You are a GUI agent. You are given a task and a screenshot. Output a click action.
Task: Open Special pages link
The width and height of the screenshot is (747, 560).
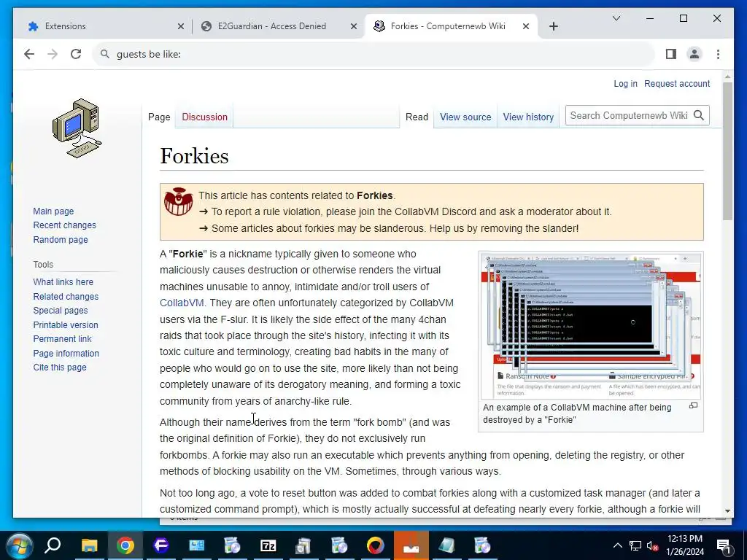coord(61,311)
